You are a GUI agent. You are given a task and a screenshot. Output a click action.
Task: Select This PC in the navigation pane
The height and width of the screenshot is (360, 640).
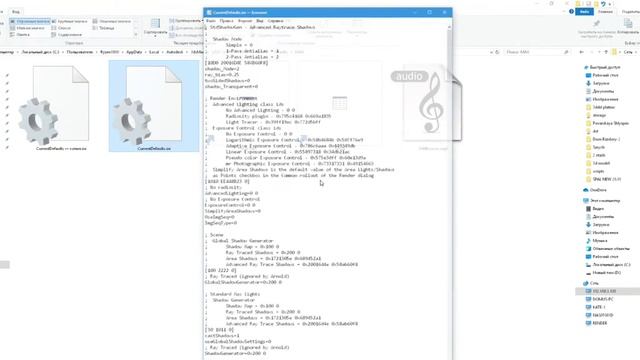click(602, 201)
